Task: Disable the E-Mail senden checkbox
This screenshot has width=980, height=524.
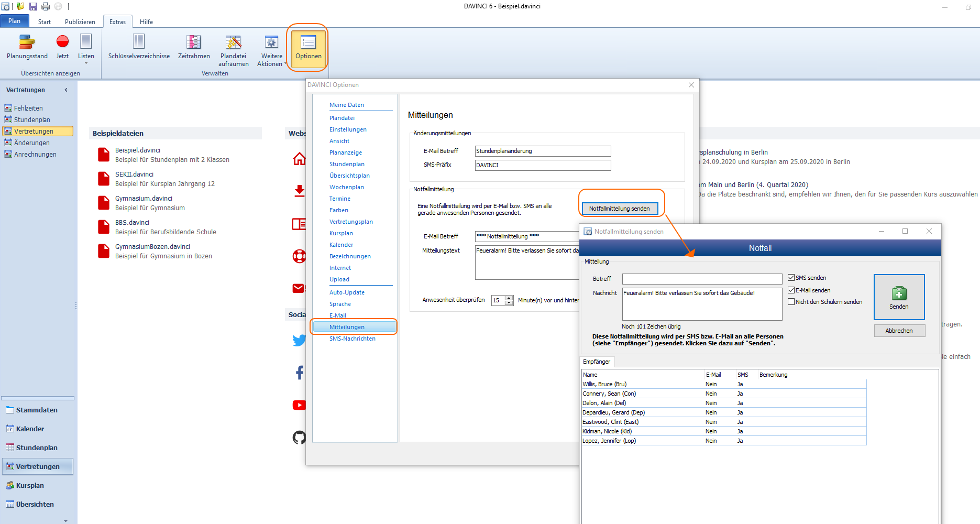Action: (x=791, y=290)
